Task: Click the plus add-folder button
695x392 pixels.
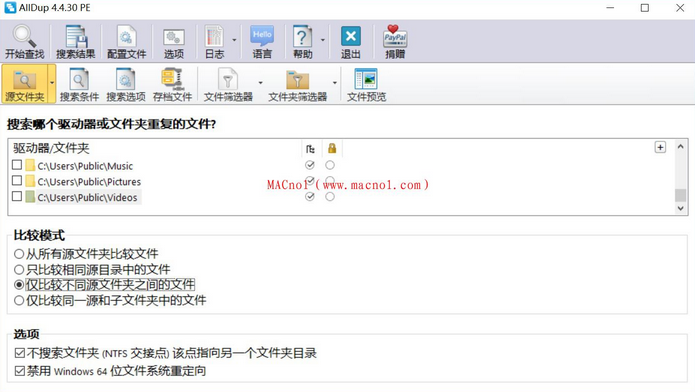Action: (x=660, y=147)
